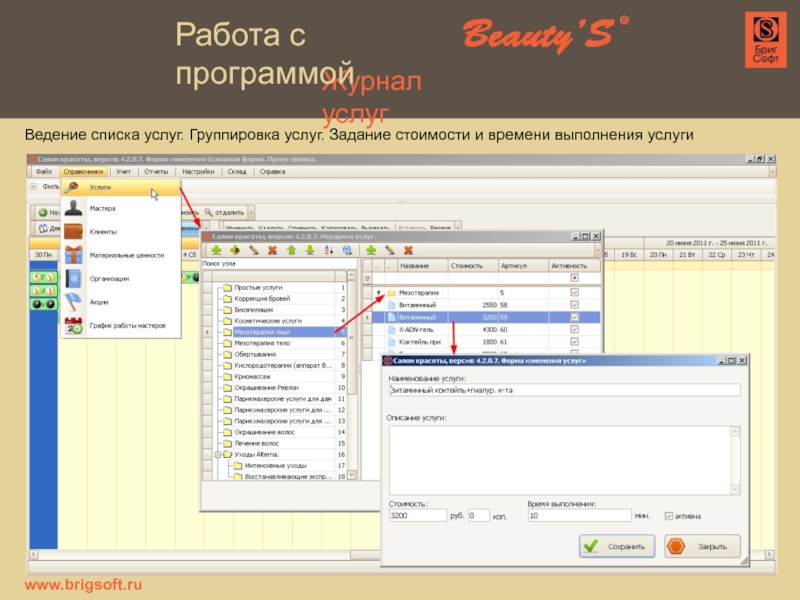
Task: Open График работы мастеров calendar entry
Action: pos(120,326)
